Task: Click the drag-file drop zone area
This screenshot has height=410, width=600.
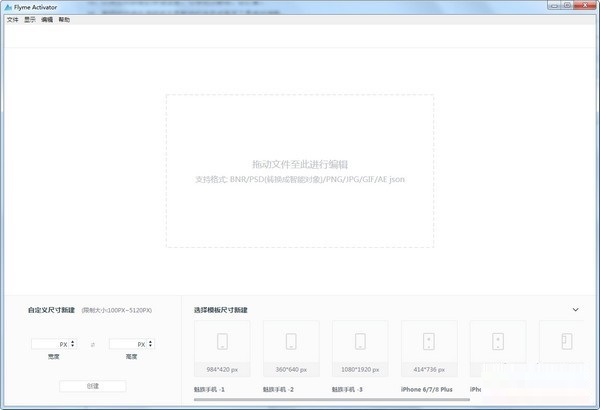Action: coord(300,170)
